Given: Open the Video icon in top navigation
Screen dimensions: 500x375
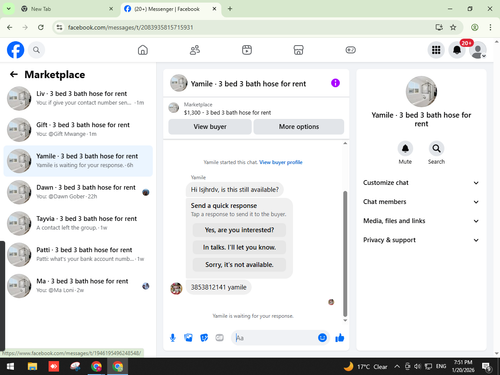Looking at the screenshot, I should pos(247,50).
